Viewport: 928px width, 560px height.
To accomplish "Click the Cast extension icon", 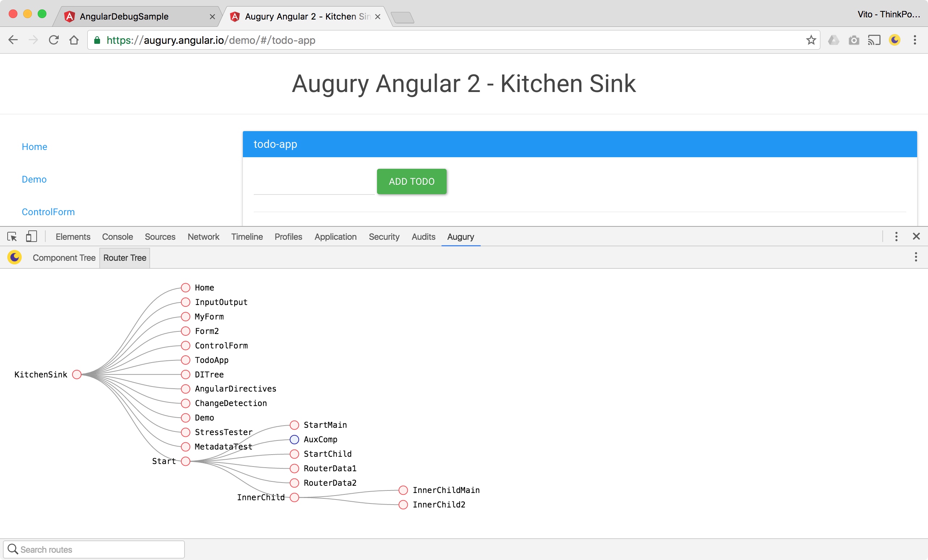I will click(x=874, y=40).
